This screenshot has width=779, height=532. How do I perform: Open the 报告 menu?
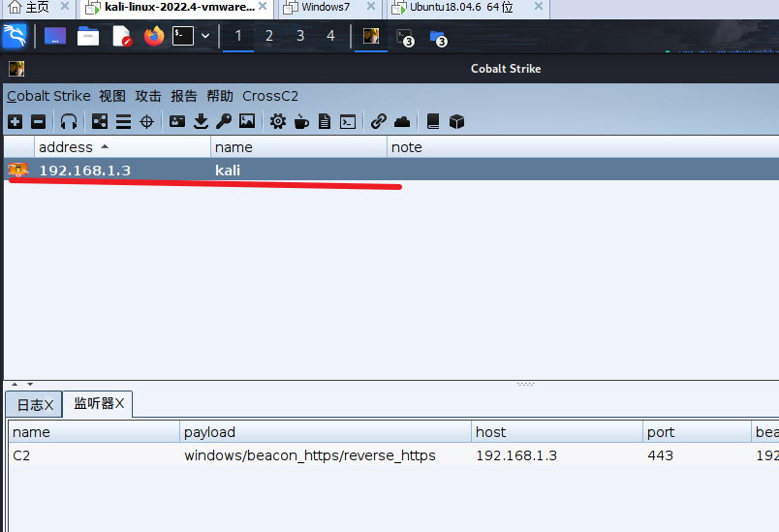click(x=184, y=96)
